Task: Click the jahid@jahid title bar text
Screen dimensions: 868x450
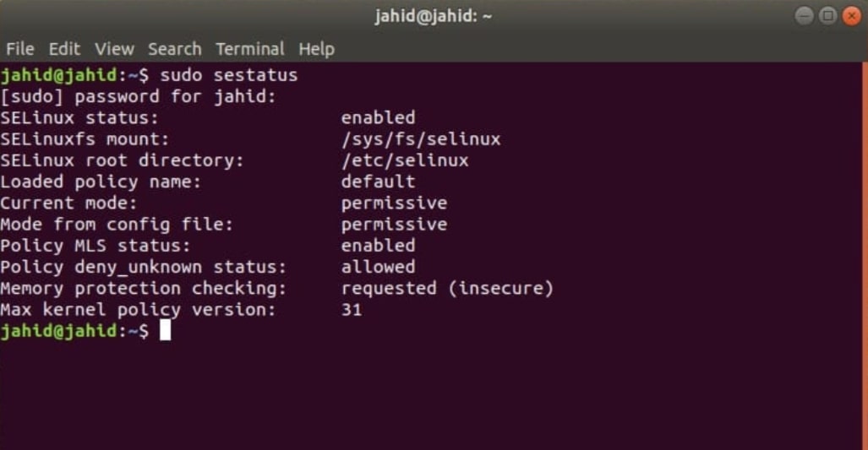Action: pyautogui.click(x=434, y=16)
